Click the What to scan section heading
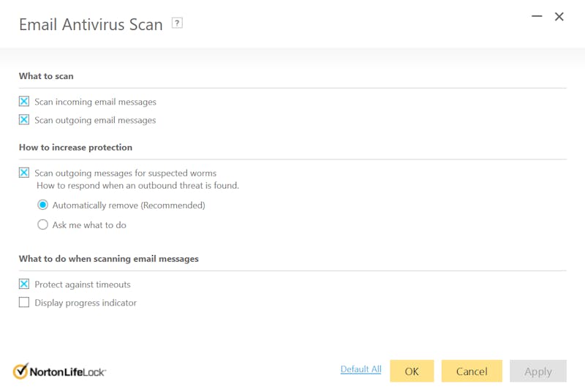Viewport: 585px width, 392px height. pyautogui.click(x=46, y=76)
